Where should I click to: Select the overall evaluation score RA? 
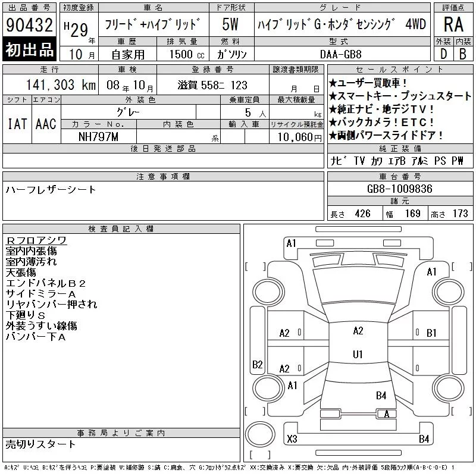(x=453, y=24)
